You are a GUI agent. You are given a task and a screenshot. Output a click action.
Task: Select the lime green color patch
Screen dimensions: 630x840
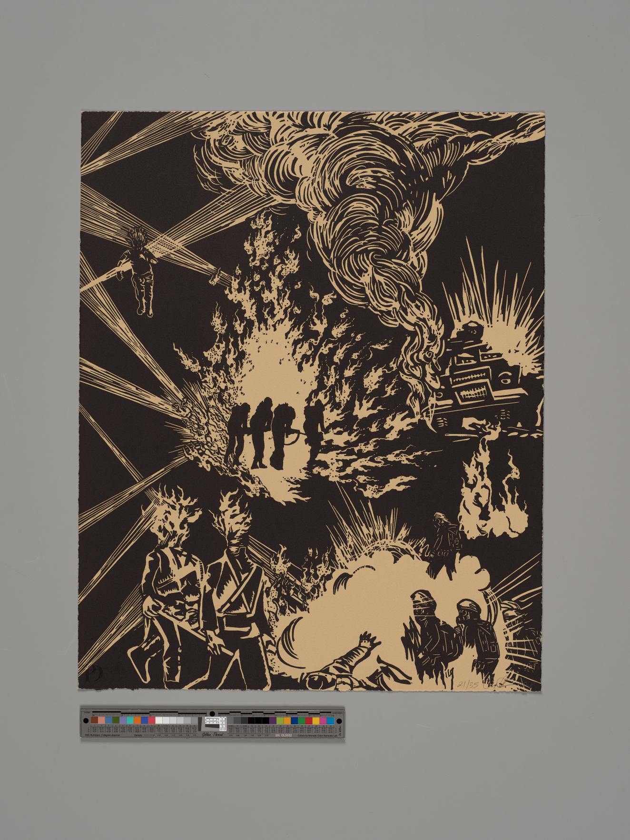280,721
